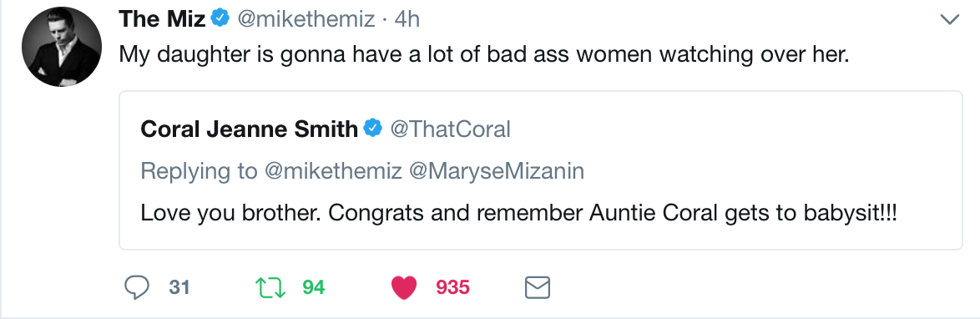
Task: View the 935 likes count
Action: click(453, 288)
